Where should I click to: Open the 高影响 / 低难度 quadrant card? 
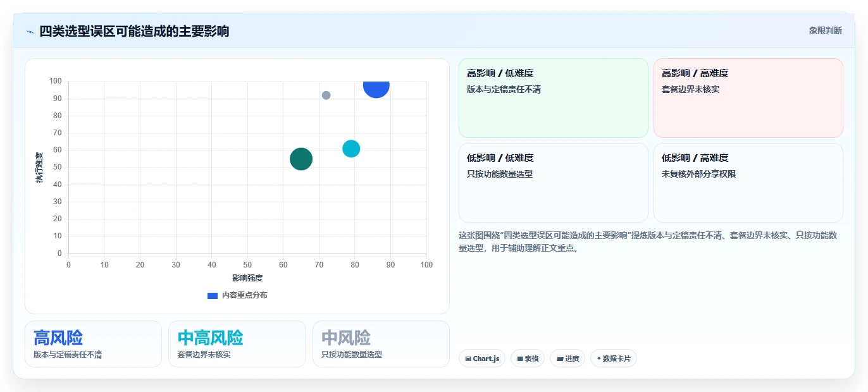pos(554,98)
